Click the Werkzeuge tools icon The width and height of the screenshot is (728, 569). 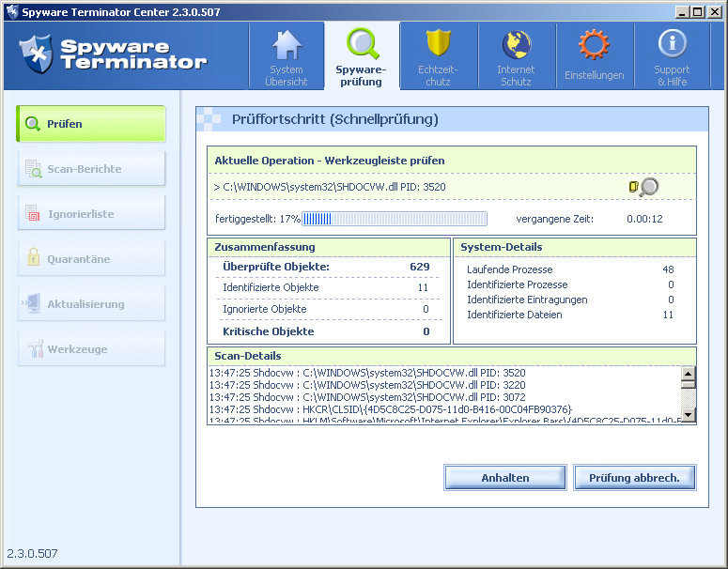(x=35, y=348)
